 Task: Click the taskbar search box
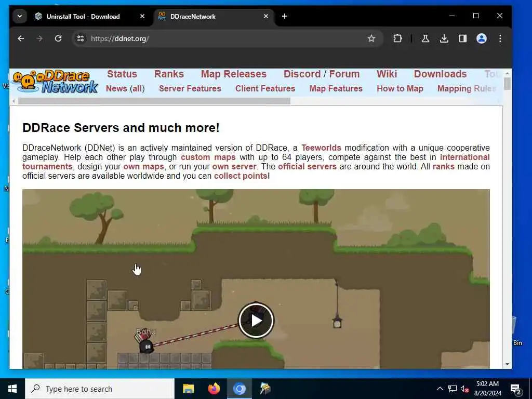[x=100, y=389]
